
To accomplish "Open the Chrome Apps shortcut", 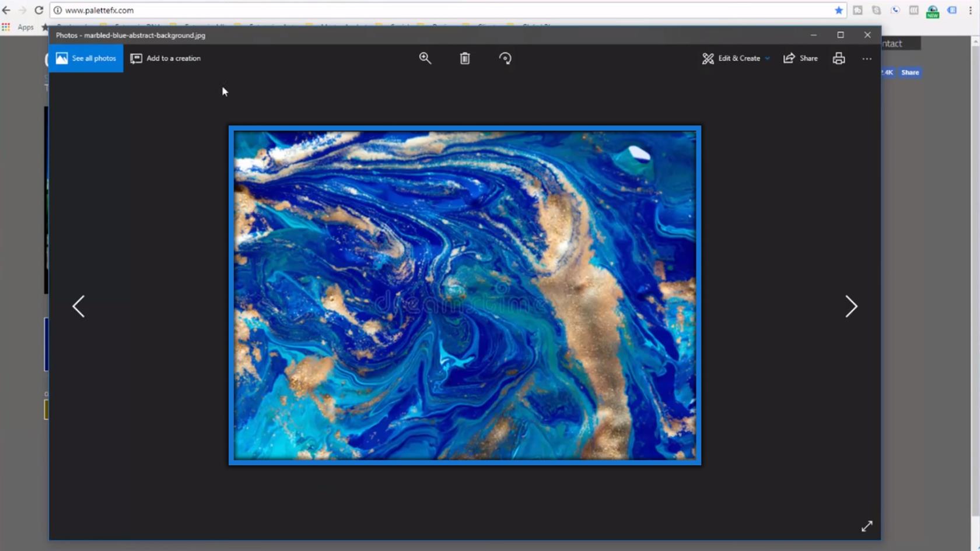I will pos(18,27).
